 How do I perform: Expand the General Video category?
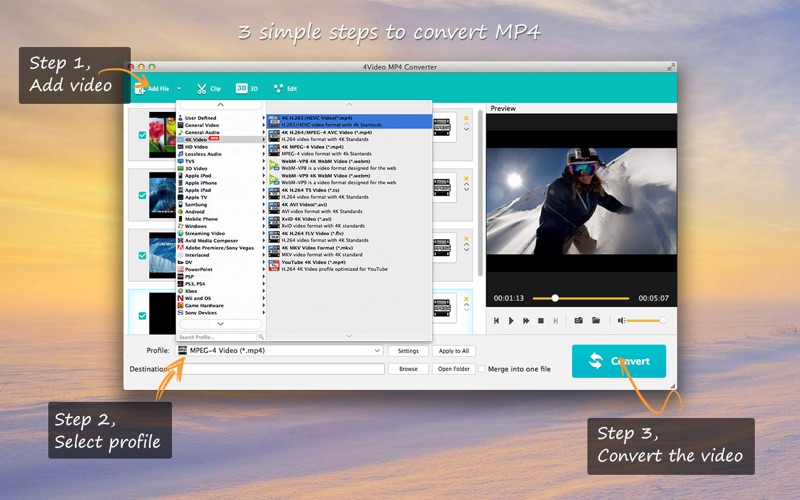(221, 125)
